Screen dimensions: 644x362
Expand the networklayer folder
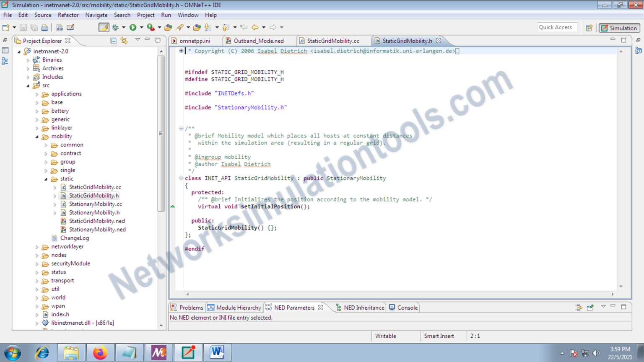point(36,247)
